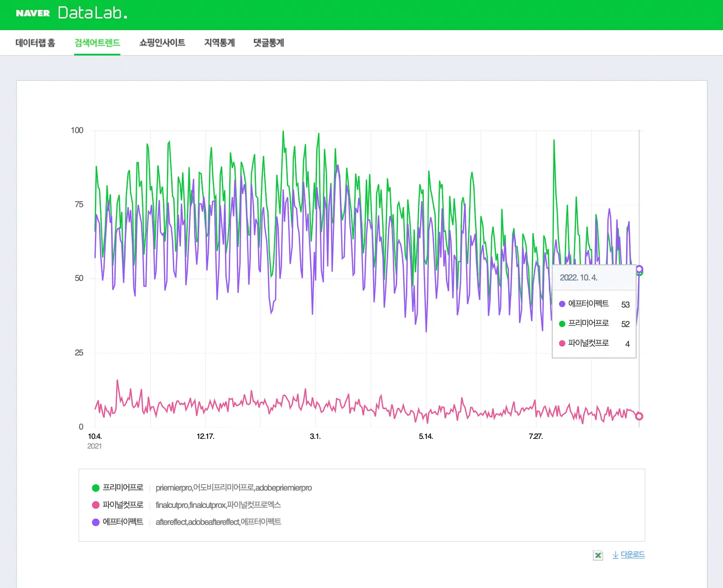
Task: Click the 12.17. date label on axis
Action: pos(206,436)
